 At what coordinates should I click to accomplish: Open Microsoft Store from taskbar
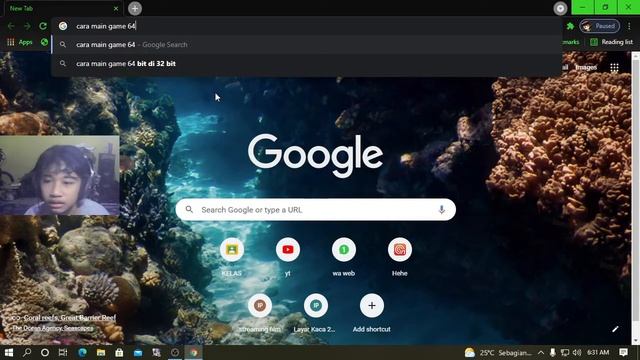click(x=119, y=353)
